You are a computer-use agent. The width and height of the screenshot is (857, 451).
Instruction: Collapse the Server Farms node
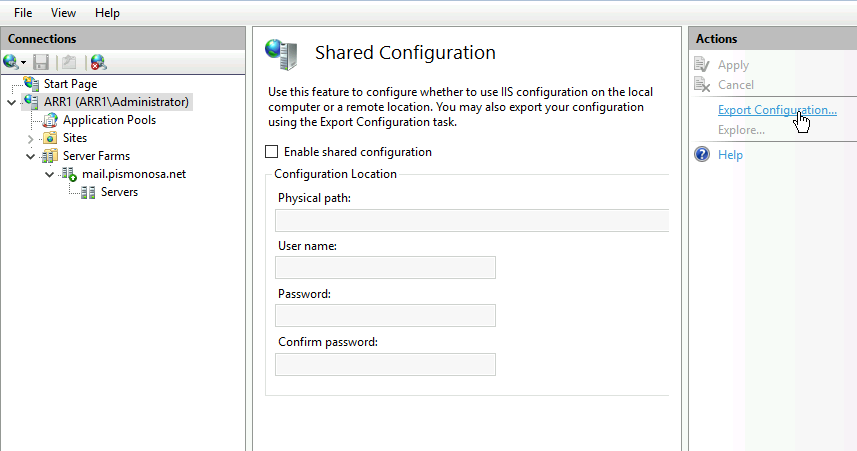tap(31, 156)
